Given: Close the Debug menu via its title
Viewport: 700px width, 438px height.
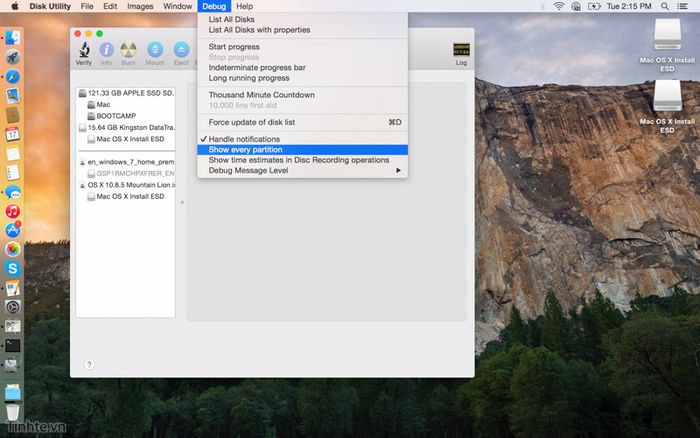Looking at the screenshot, I should 214,6.
